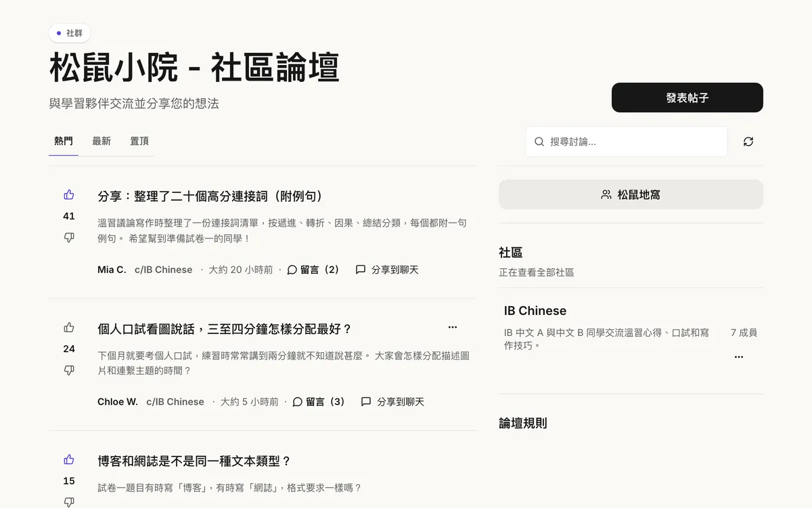Switch to the 置頂 tab
The width and height of the screenshot is (812, 508).
(139, 141)
